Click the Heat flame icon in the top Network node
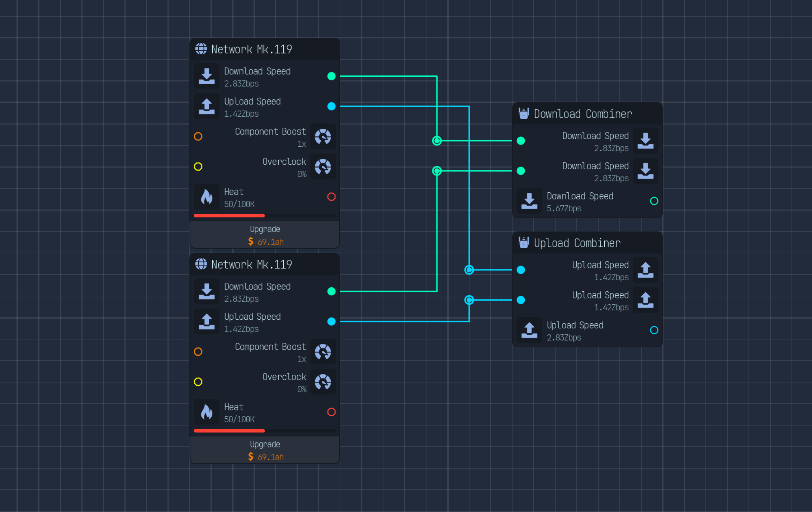This screenshot has width=812, height=512. [x=207, y=197]
